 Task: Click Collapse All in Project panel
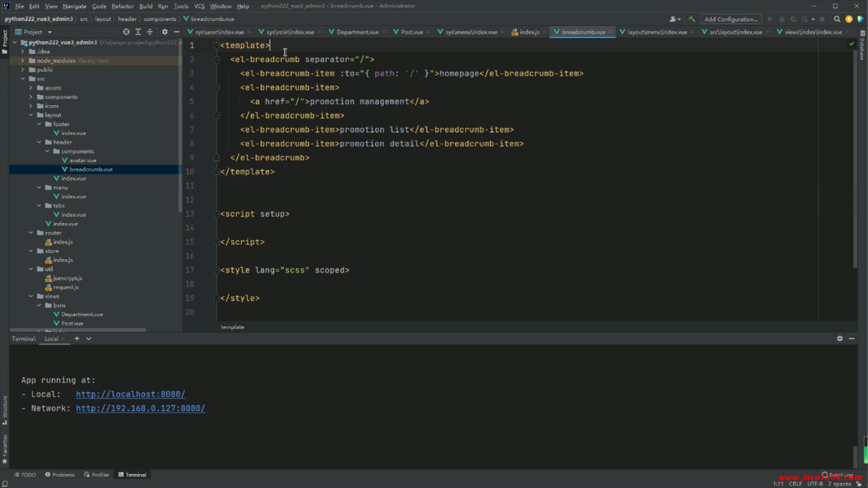pyautogui.click(x=150, y=32)
